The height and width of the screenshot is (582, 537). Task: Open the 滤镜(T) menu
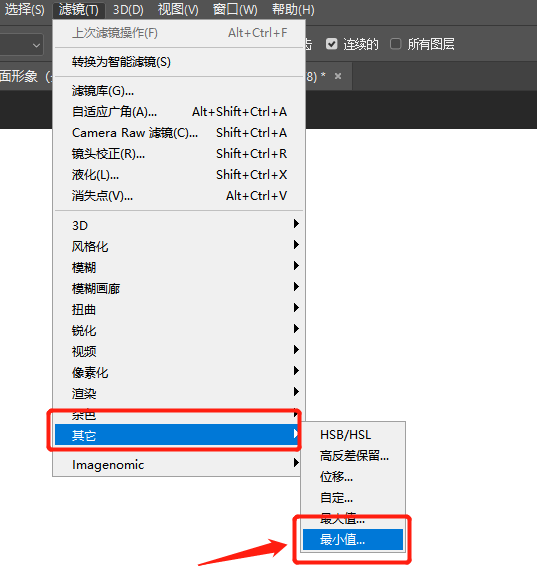click(x=78, y=9)
